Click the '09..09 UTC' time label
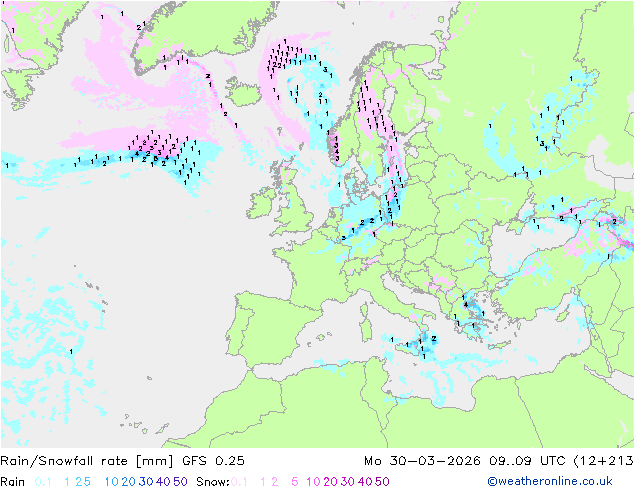The height and width of the screenshot is (490, 634). pos(528,461)
